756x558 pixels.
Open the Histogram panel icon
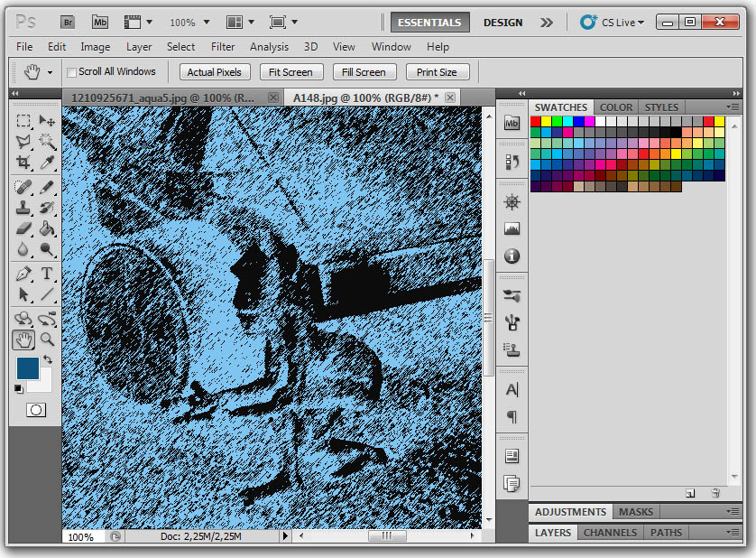[512, 228]
